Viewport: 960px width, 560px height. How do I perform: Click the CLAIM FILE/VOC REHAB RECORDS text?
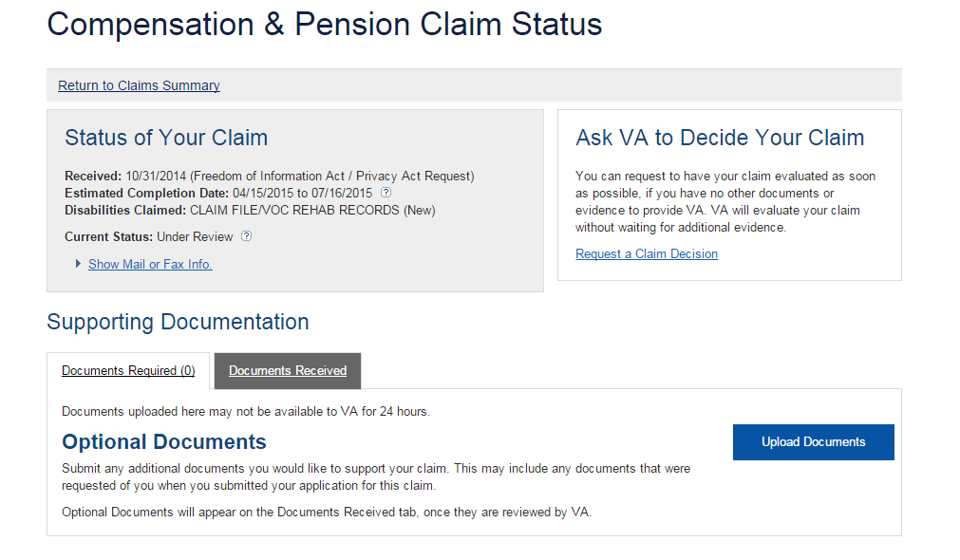pyautogui.click(x=294, y=210)
